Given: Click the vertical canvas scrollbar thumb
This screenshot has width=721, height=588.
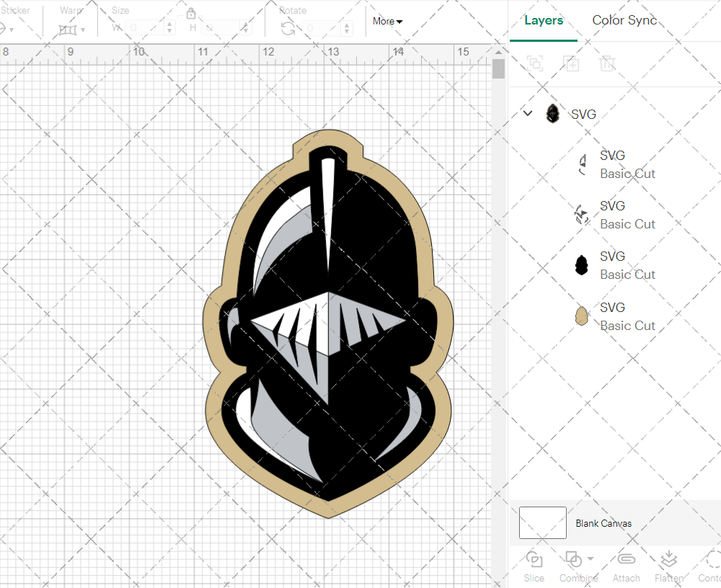Looking at the screenshot, I should pos(498,69).
